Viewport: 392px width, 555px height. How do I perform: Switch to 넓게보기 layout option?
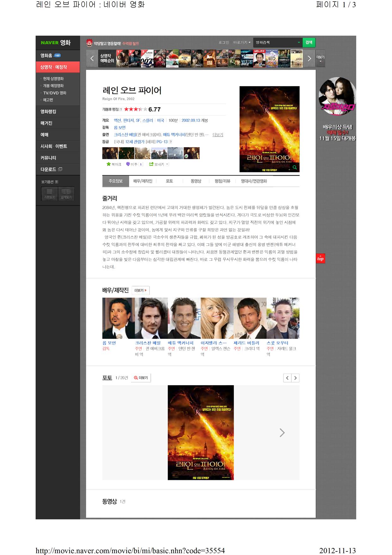tap(66, 194)
